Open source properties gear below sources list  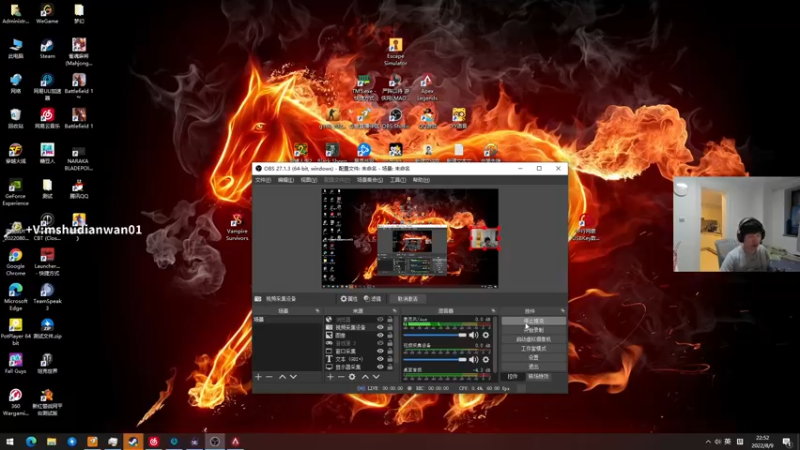[352, 377]
